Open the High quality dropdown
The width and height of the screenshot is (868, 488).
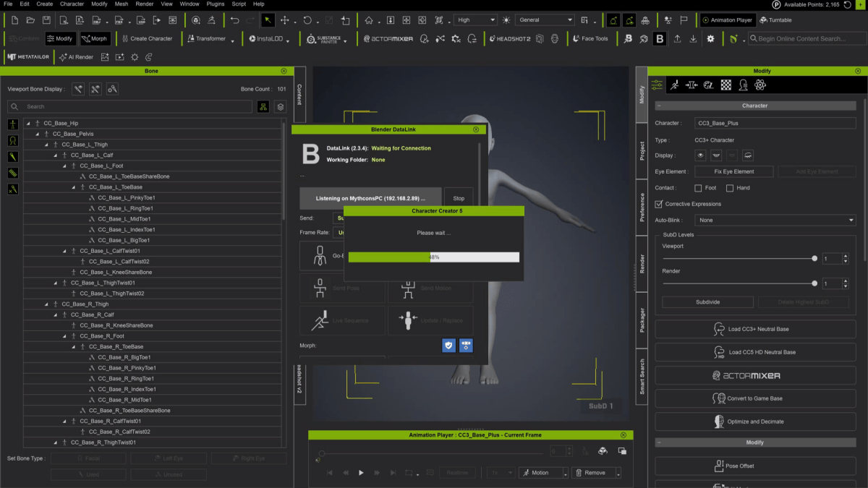tap(475, 20)
